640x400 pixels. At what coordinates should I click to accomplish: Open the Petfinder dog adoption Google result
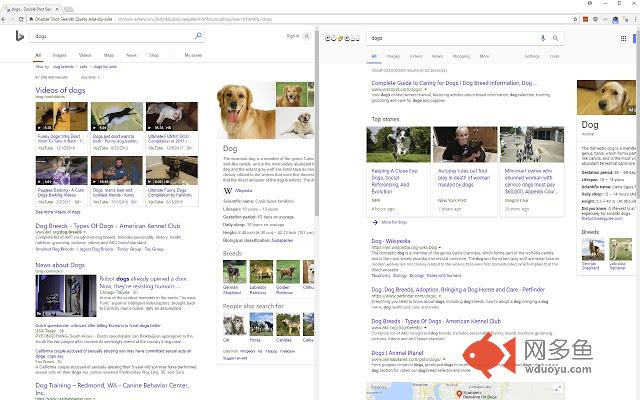(458, 289)
